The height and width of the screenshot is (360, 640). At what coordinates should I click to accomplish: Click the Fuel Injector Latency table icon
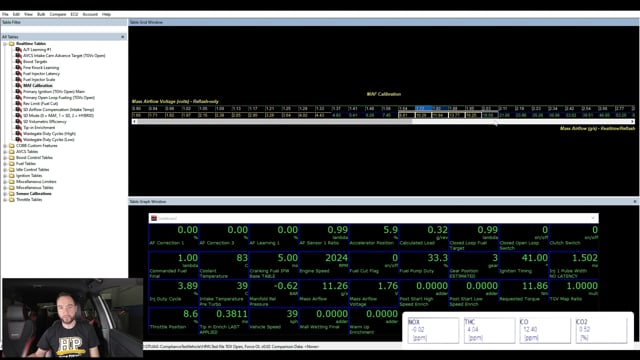coord(18,73)
